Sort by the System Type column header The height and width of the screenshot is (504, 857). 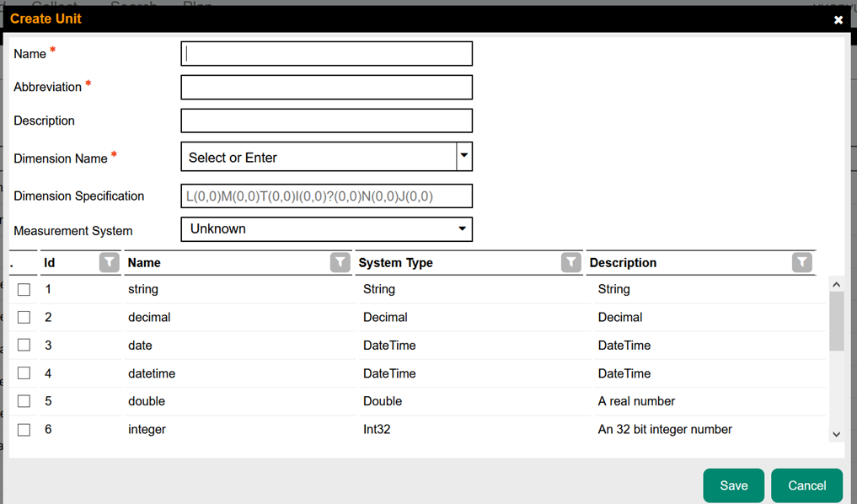[x=396, y=263]
